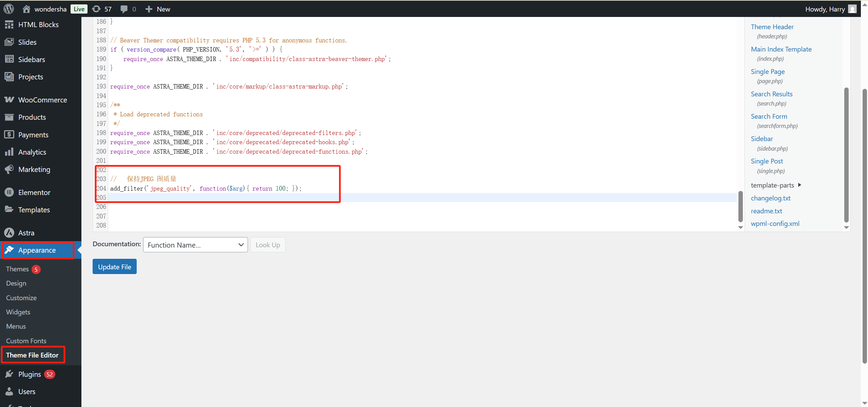
Task: Open the updates icon showing 57
Action: coord(97,9)
